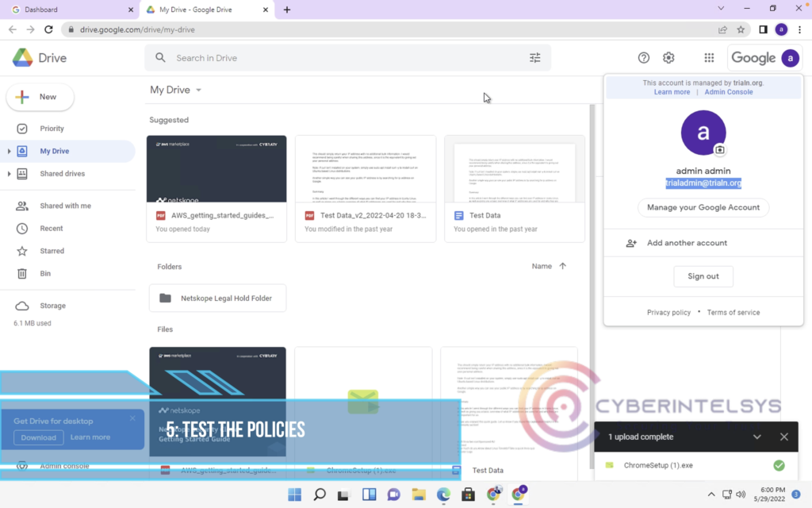Click Chrome profile avatar in toolbar
Screen dimensions: 812x508
pos(781,29)
